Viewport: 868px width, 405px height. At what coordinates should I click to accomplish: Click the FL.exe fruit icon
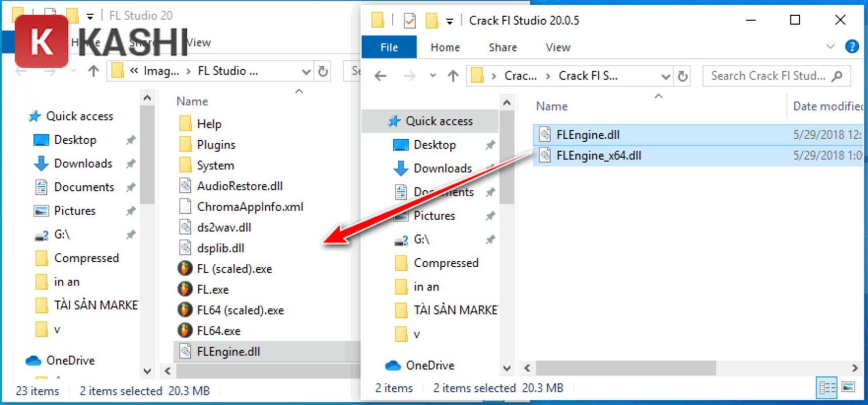185,289
